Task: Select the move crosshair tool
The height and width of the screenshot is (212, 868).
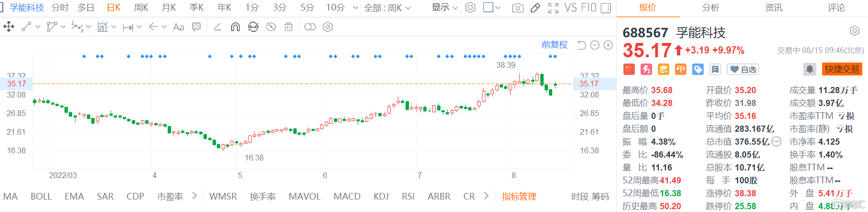Action: tap(9, 27)
